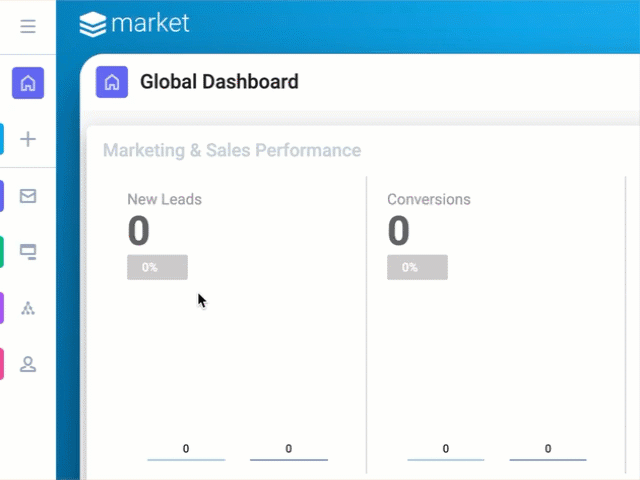Click the pink color tab beside user icon
640x480 pixels.
click(x=2, y=364)
